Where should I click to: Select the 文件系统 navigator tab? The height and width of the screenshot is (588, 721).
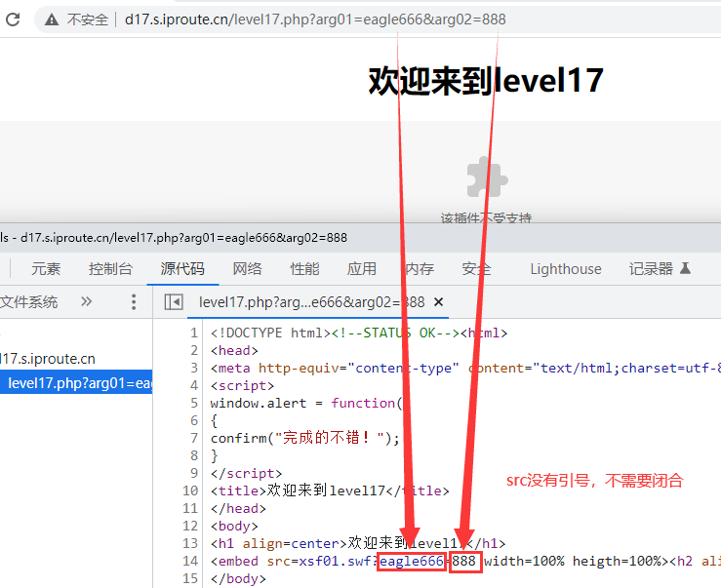(29, 302)
